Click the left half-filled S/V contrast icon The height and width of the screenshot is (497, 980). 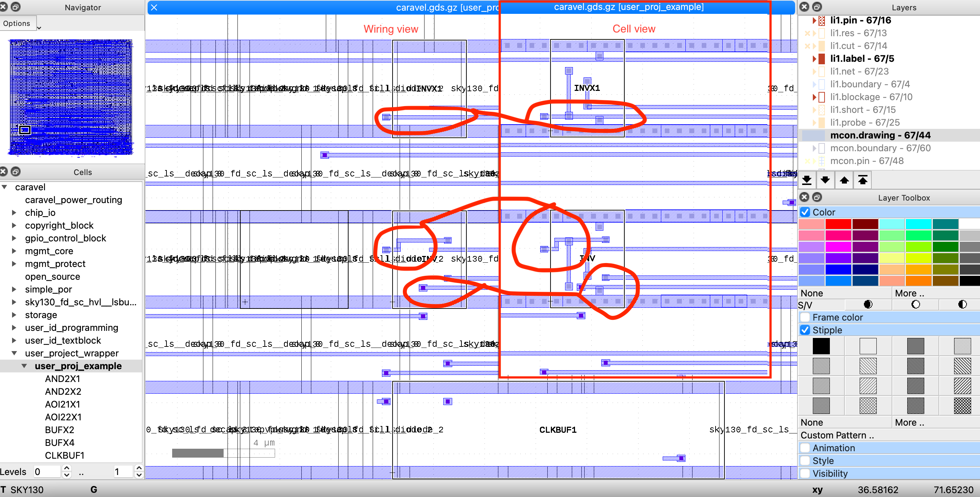tap(869, 305)
